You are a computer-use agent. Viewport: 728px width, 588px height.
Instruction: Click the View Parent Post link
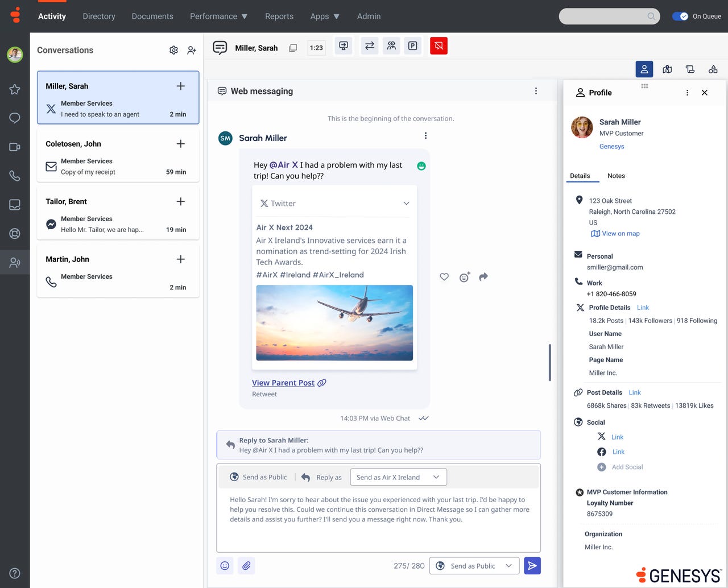(x=283, y=383)
